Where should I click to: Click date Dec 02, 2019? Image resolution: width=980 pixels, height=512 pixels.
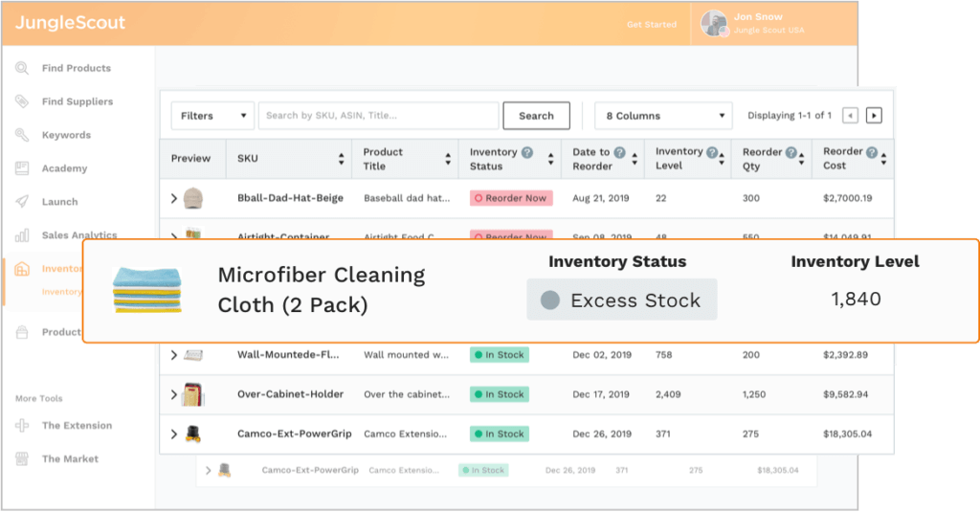click(x=602, y=355)
